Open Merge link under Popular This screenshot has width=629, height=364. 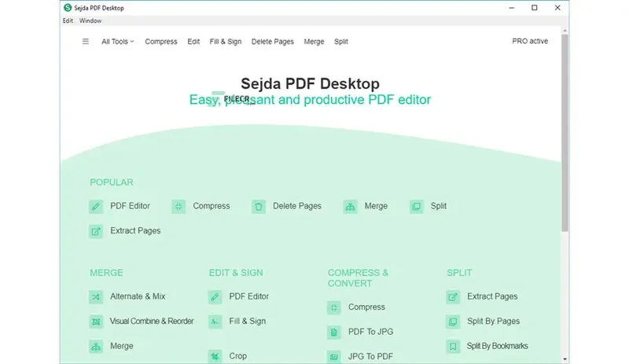pyautogui.click(x=376, y=206)
